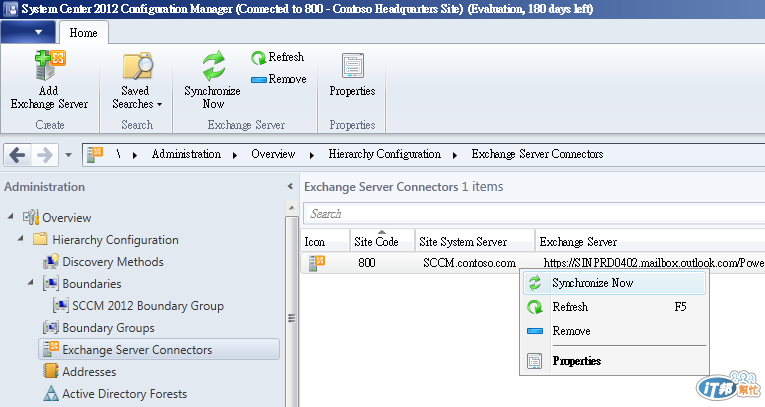
Task: Click Exchange Server Connectors in breadcrumb
Action: (537, 154)
